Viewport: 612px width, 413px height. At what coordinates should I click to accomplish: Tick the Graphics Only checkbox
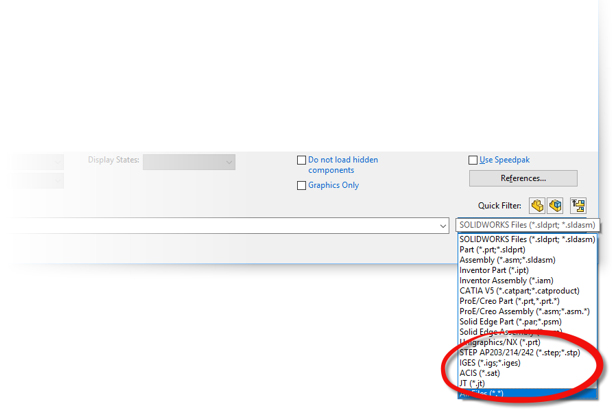point(301,185)
